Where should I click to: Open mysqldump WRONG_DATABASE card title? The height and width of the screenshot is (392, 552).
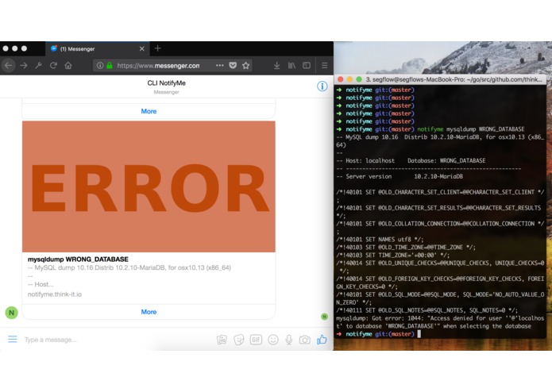[x=78, y=259]
